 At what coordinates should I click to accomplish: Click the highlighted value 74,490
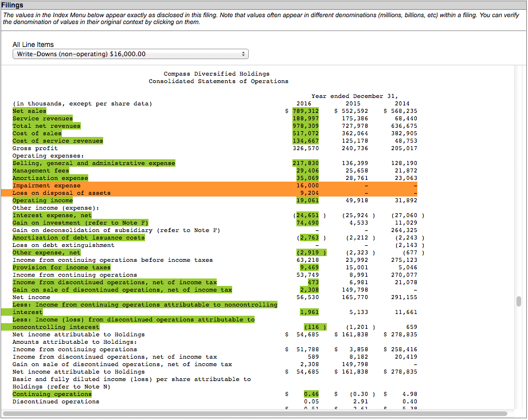click(307, 223)
